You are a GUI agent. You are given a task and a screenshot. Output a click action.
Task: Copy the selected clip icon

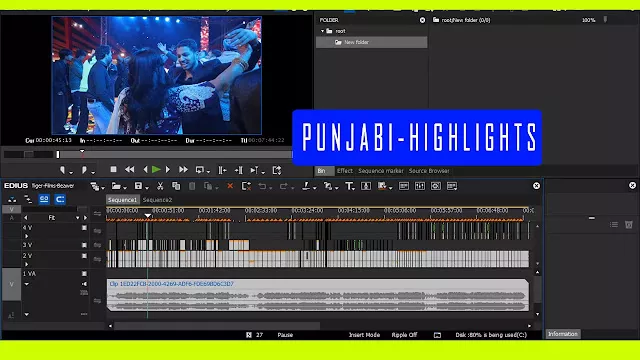176,186
